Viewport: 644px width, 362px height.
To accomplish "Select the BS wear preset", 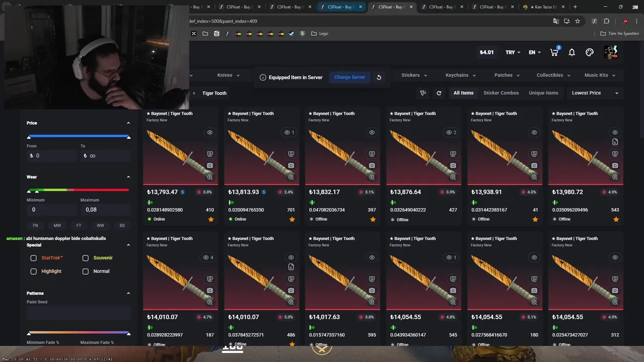I will pyautogui.click(x=122, y=225).
